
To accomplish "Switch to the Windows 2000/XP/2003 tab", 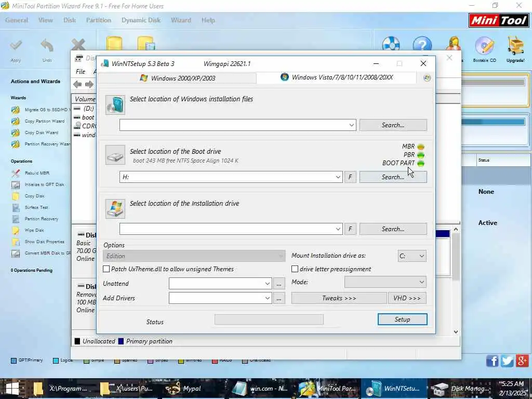I will click(178, 78).
